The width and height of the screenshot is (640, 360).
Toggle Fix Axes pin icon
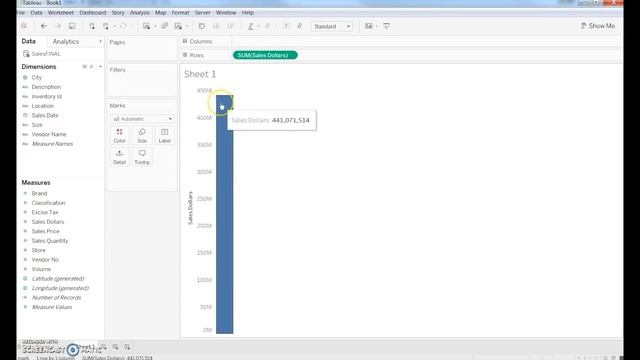coord(300,26)
